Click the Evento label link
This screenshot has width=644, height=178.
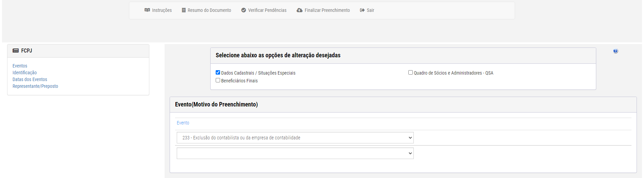[x=183, y=123]
